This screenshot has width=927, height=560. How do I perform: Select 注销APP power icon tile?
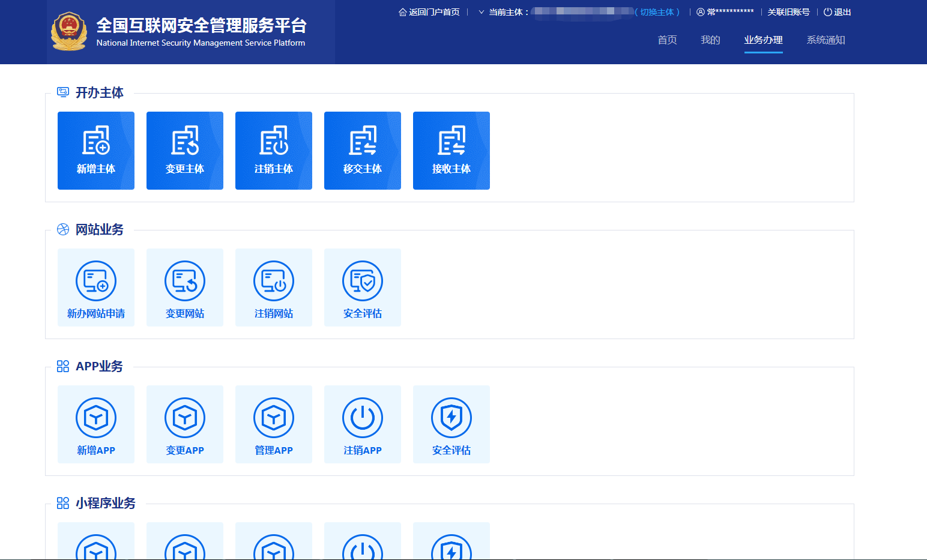click(x=362, y=424)
